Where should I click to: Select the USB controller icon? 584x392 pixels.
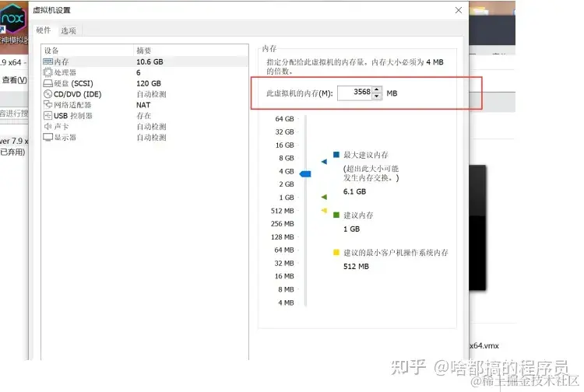point(48,116)
